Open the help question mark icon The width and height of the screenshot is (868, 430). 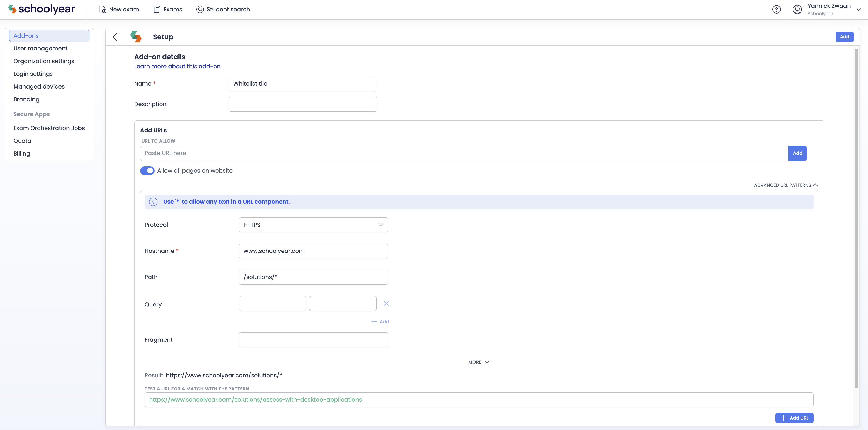pyautogui.click(x=776, y=10)
